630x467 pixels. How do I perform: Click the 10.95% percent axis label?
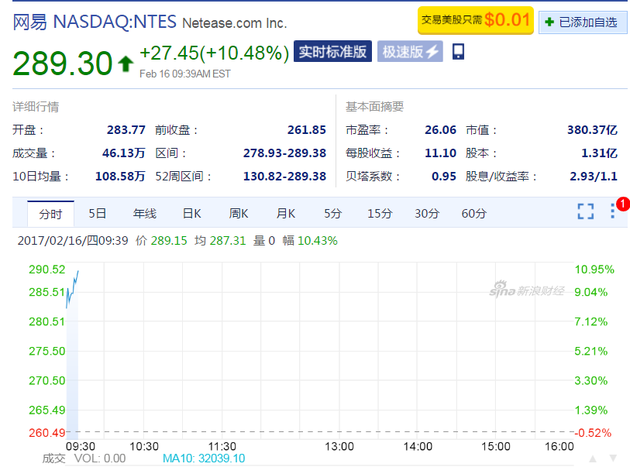(594, 269)
